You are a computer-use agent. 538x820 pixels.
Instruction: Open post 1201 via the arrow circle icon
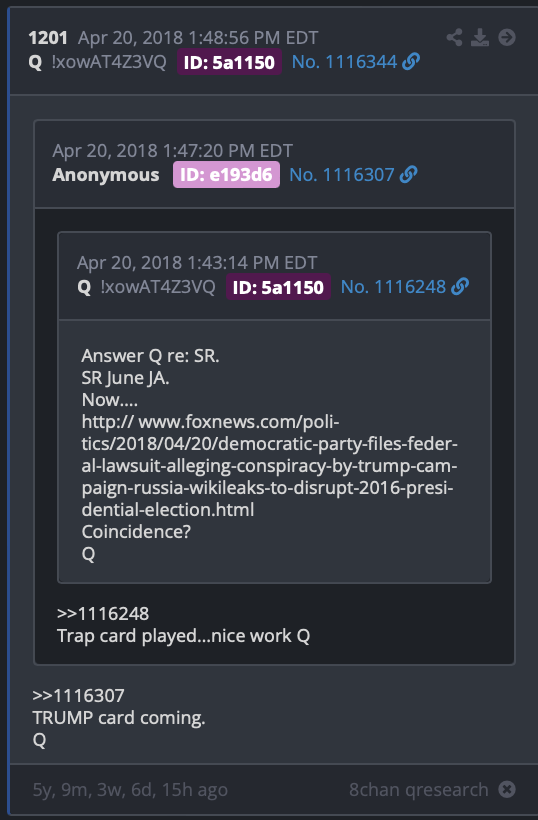pos(507,38)
